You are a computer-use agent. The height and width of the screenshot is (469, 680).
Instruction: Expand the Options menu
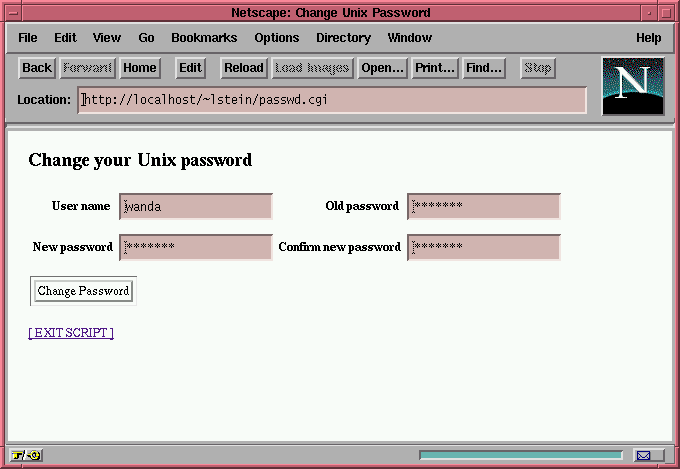click(x=277, y=38)
